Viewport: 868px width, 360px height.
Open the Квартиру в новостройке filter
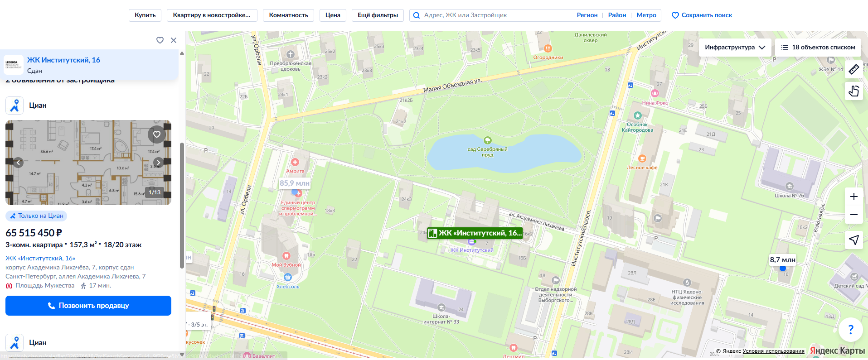coord(212,15)
